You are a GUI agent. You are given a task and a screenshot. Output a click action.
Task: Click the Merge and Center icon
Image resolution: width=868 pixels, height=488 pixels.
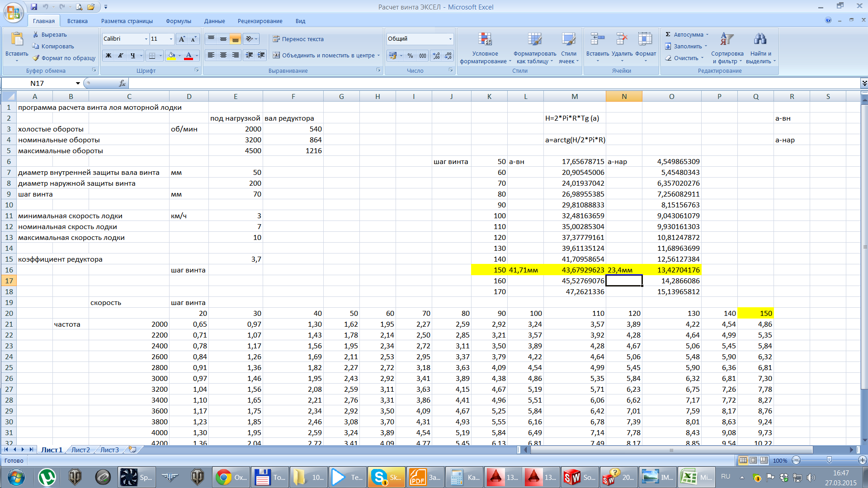pos(276,55)
